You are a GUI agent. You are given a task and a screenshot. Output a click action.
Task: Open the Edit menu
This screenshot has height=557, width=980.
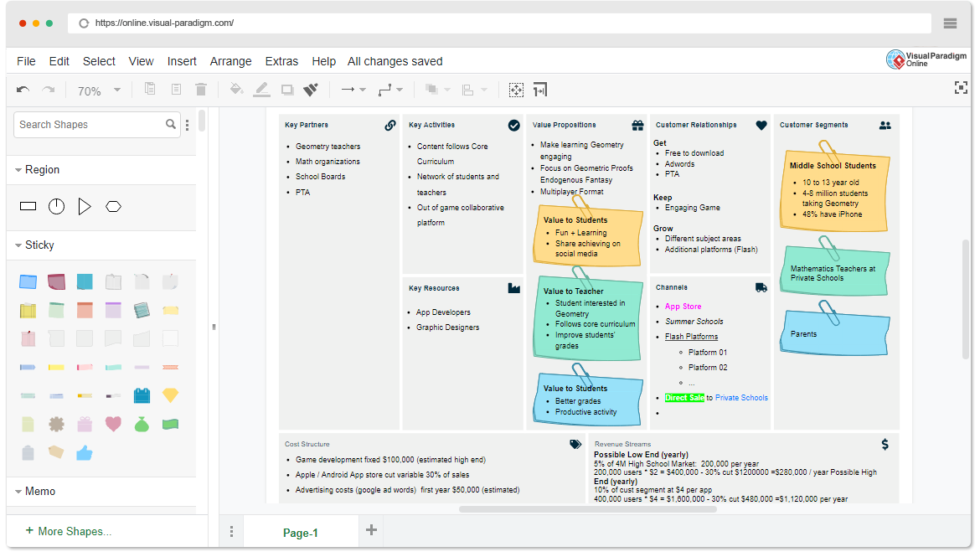(59, 61)
